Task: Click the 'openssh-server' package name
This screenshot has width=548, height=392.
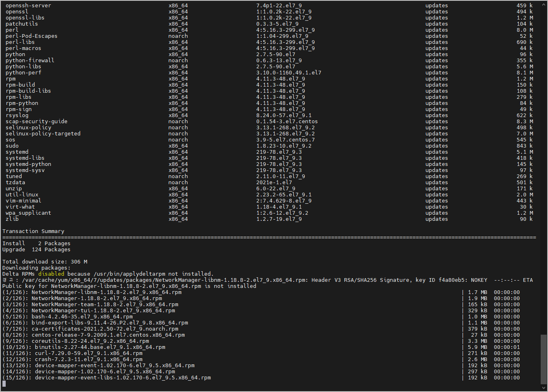Action: coord(28,6)
